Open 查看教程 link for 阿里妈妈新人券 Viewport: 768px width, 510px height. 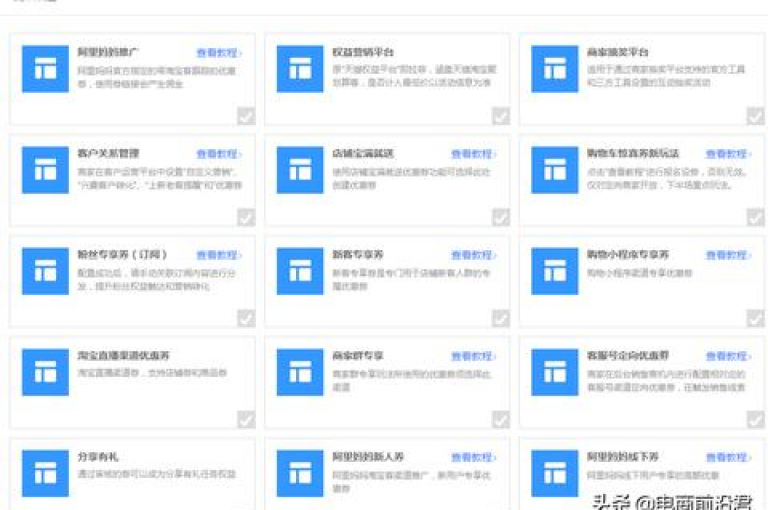474,457
